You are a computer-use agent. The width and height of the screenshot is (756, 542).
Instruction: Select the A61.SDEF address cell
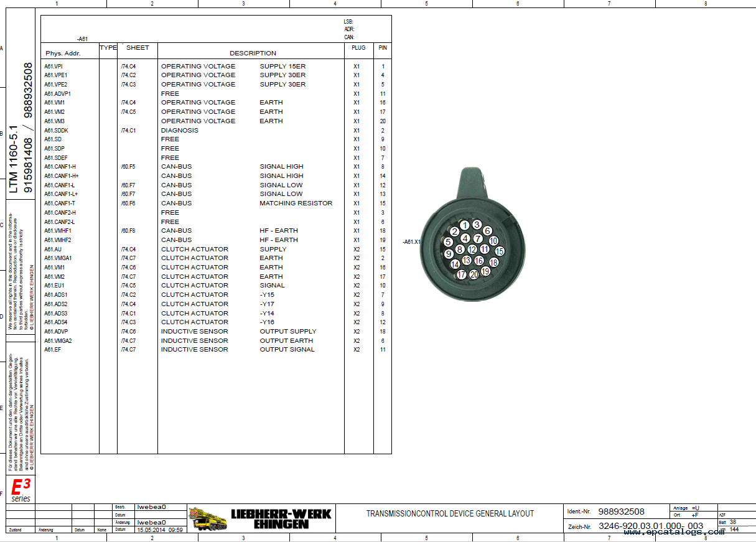point(56,158)
